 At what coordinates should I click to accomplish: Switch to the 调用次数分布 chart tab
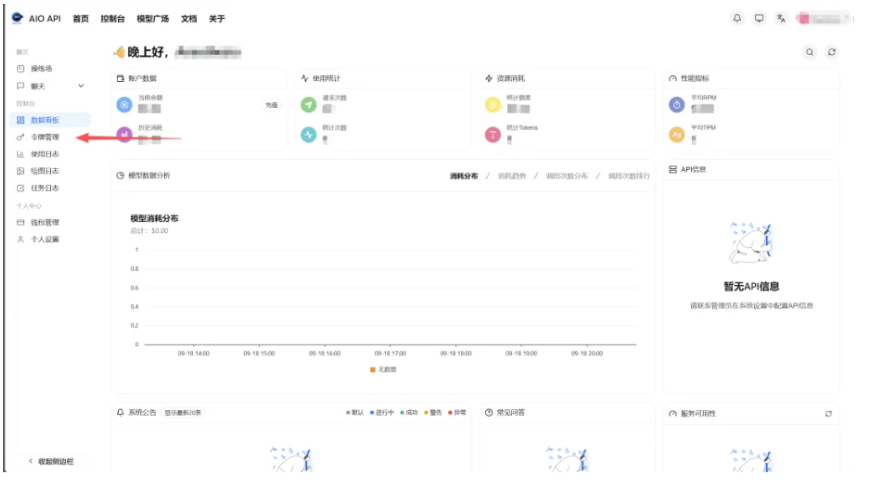[x=567, y=176]
